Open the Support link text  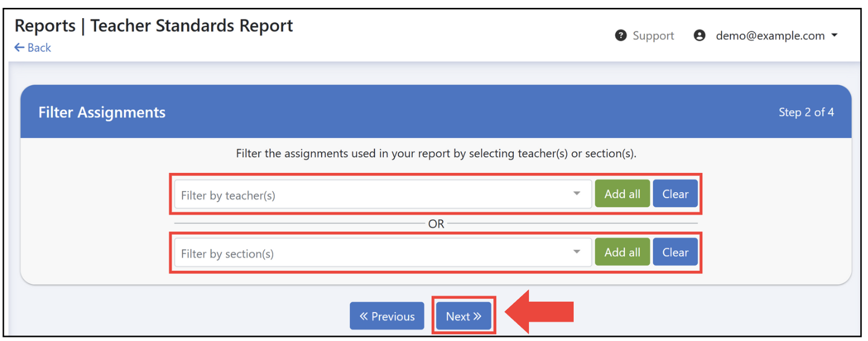(x=653, y=36)
